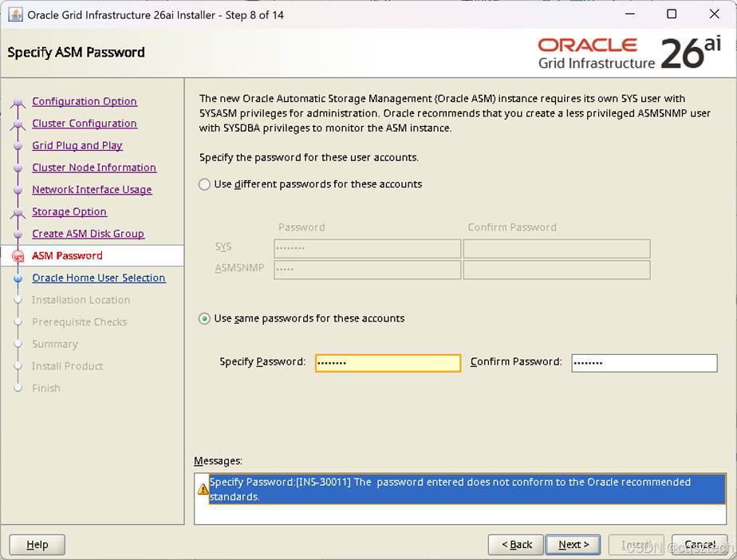
Task: Click the installer Java icon in title bar
Action: (15, 14)
